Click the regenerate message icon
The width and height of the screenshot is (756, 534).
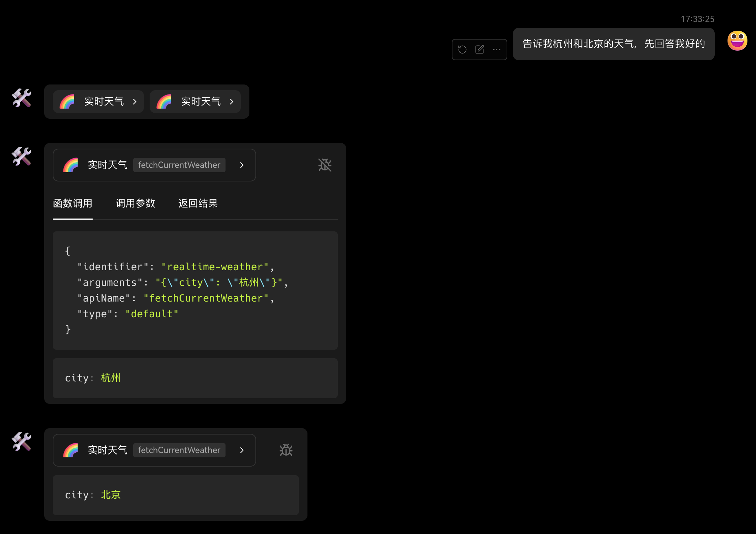462,50
